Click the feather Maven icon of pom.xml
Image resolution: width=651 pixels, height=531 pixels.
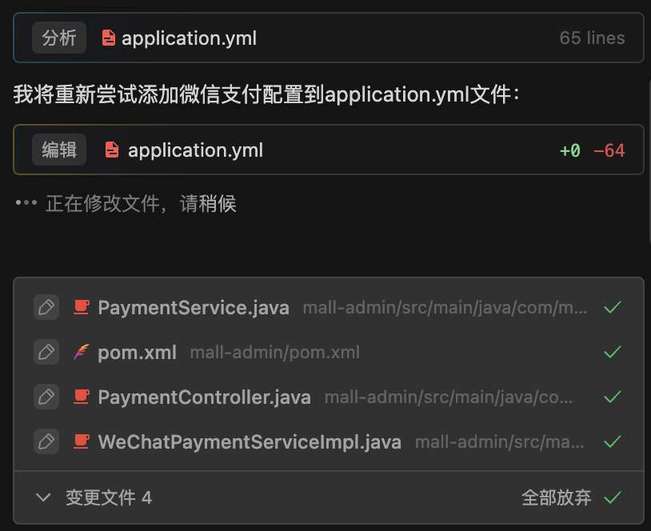[81, 352]
